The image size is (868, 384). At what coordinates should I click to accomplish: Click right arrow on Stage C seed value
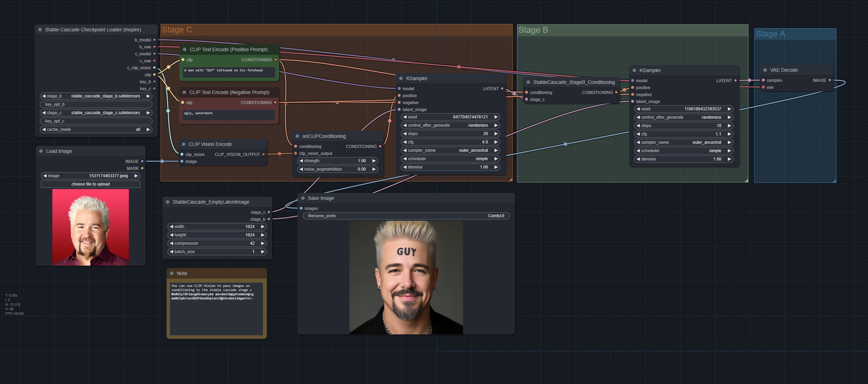(x=496, y=117)
